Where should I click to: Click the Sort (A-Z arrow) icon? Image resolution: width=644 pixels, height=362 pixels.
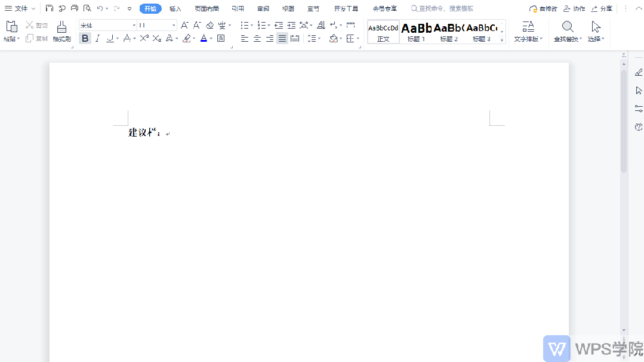pyautogui.click(x=321, y=26)
